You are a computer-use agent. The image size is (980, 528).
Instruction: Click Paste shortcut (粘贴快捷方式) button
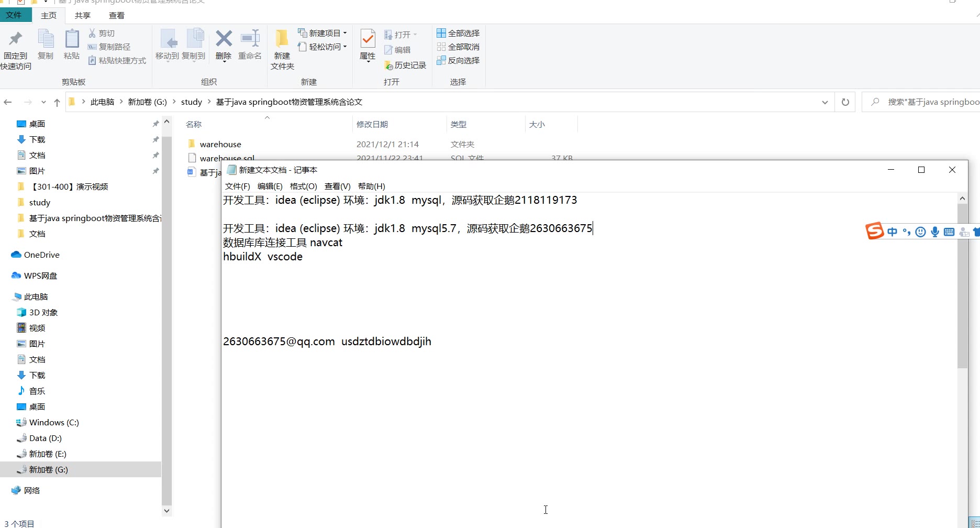(x=117, y=60)
